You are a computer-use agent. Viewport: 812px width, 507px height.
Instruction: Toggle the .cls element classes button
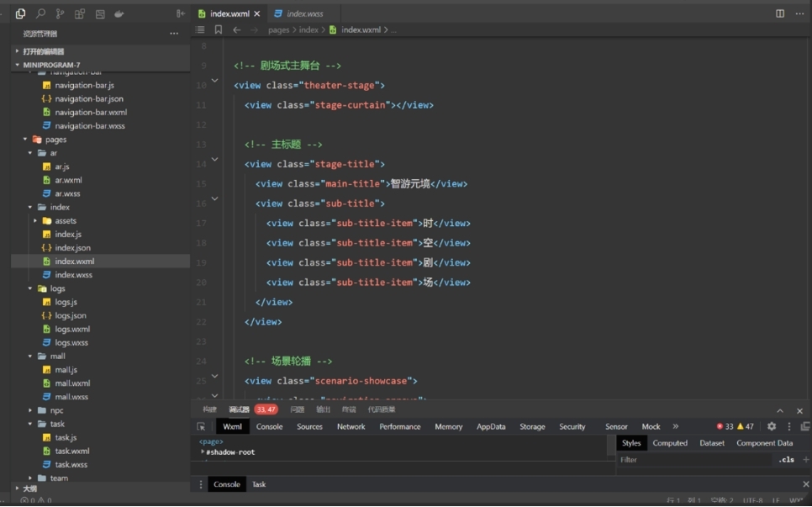786,460
